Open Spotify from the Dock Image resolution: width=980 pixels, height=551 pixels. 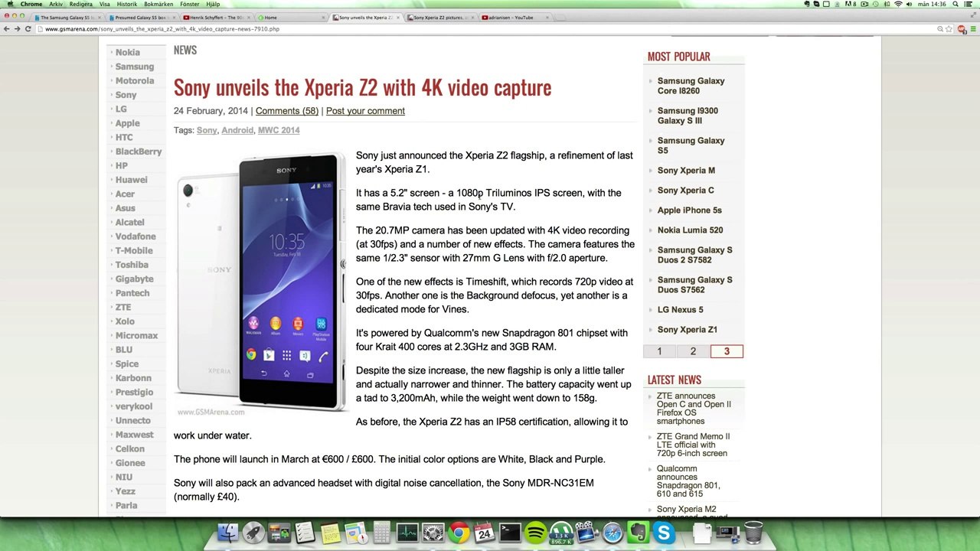pyautogui.click(x=536, y=532)
